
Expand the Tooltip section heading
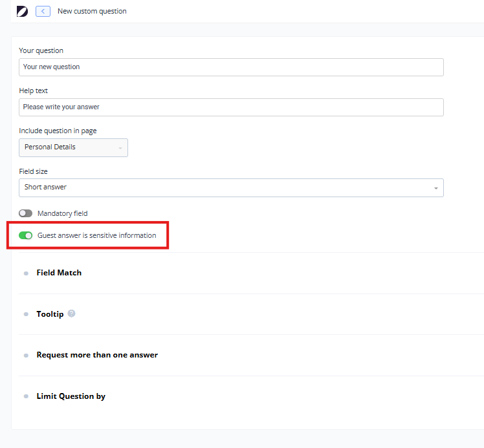pos(50,314)
